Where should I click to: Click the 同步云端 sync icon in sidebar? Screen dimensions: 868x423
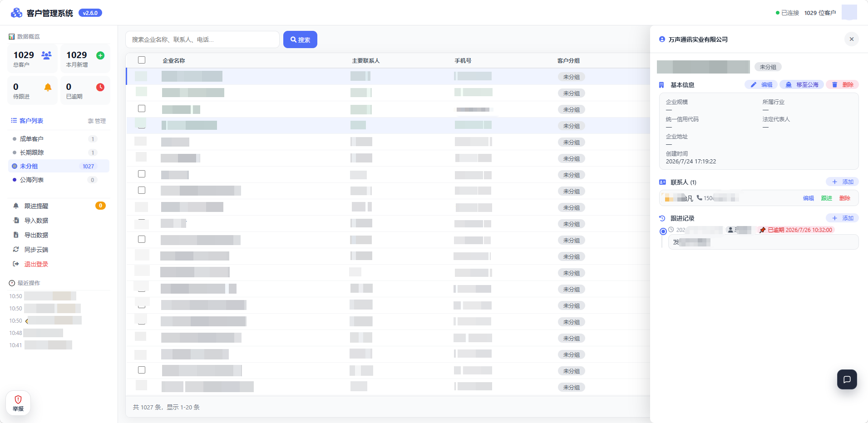point(16,250)
